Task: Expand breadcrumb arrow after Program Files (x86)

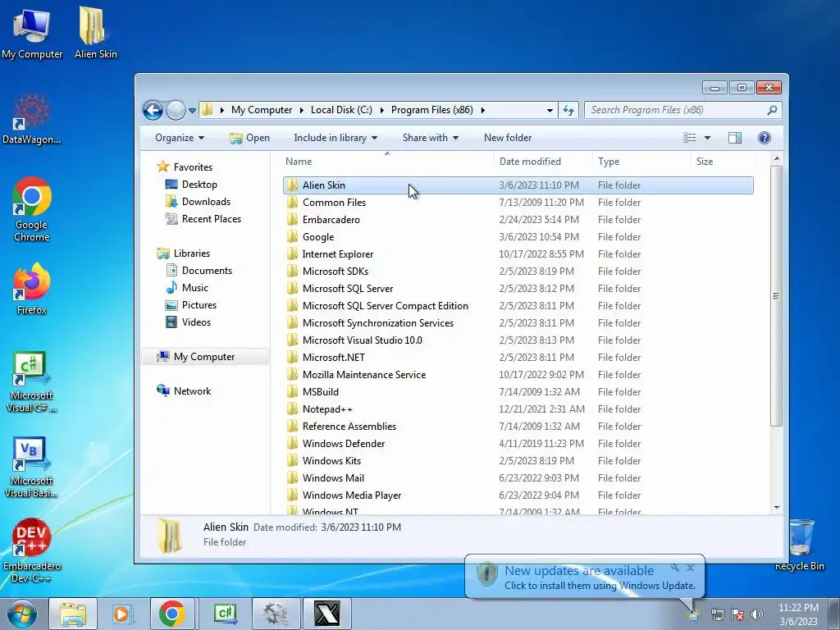Action: [482, 111]
